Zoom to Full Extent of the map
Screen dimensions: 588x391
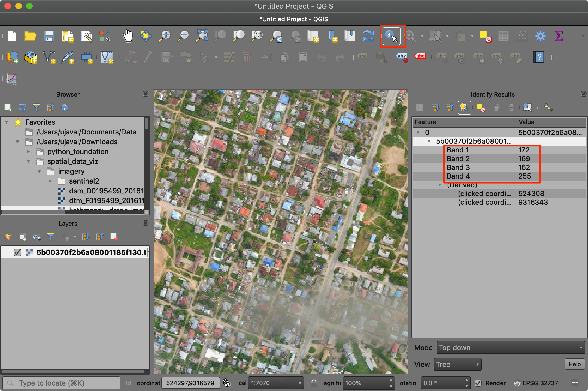point(201,36)
